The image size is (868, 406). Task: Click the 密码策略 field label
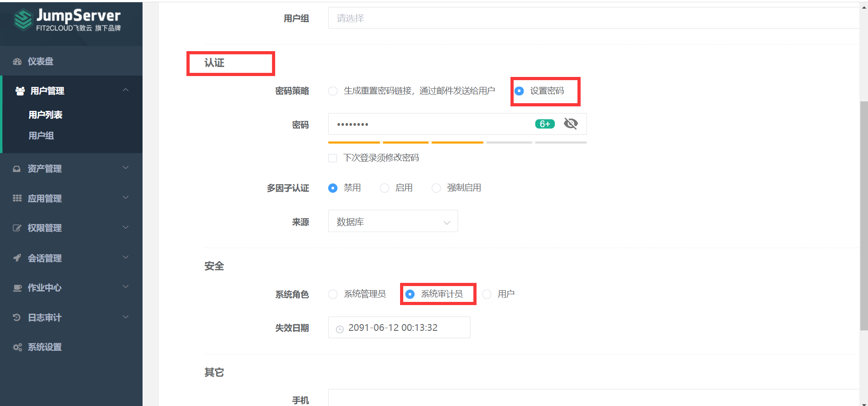coord(292,91)
